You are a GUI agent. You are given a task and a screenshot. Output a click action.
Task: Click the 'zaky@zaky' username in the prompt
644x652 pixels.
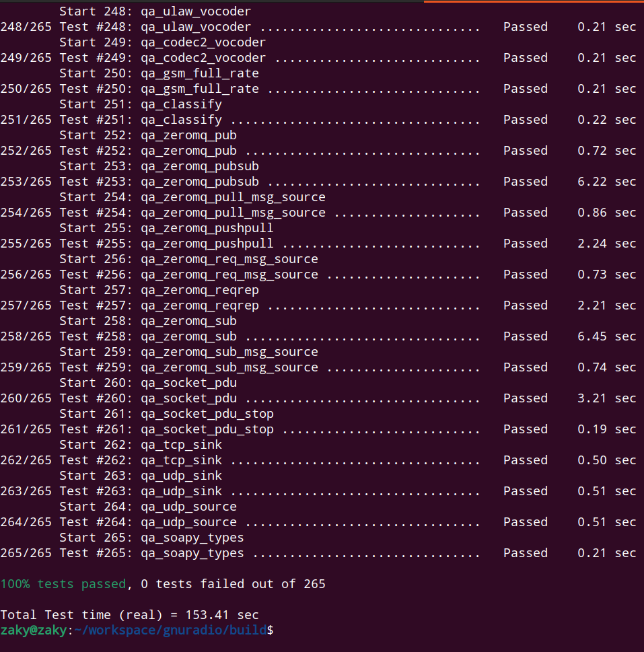tap(32, 630)
